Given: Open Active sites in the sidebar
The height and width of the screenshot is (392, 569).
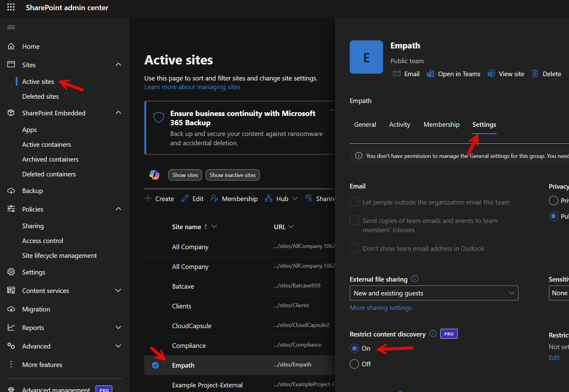Looking at the screenshot, I should [x=38, y=81].
